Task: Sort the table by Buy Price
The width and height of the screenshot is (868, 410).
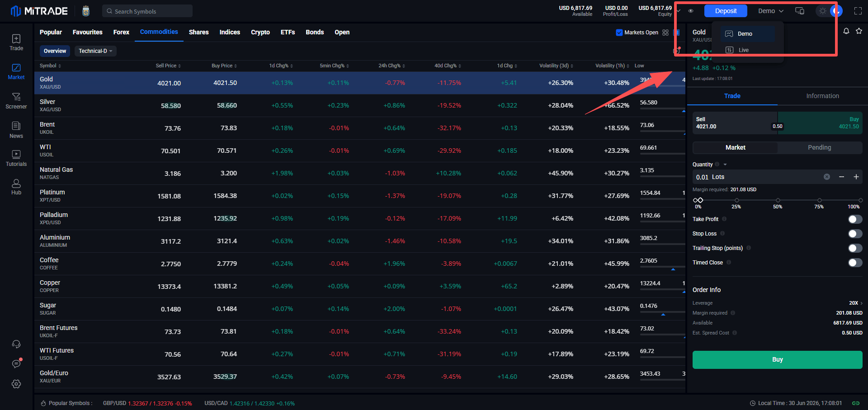Action: pyautogui.click(x=224, y=66)
